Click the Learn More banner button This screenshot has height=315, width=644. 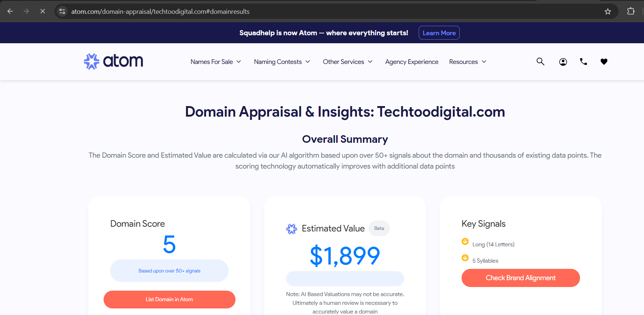pyautogui.click(x=439, y=33)
